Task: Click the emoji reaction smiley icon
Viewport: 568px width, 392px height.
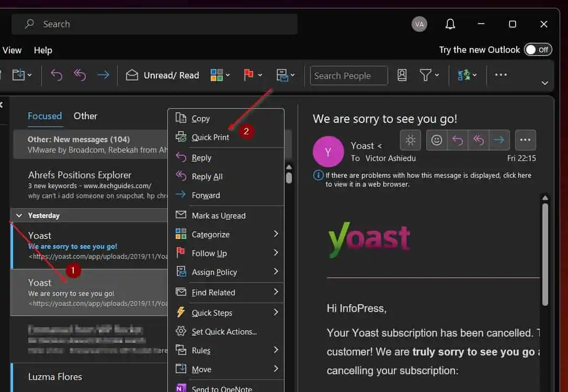Action: click(437, 140)
